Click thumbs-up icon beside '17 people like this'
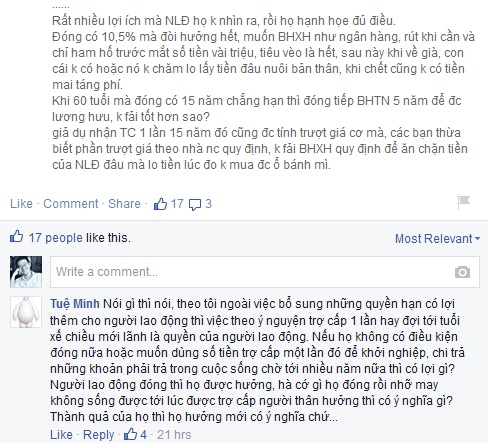This screenshot has height=443, width=490. click(x=17, y=237)
